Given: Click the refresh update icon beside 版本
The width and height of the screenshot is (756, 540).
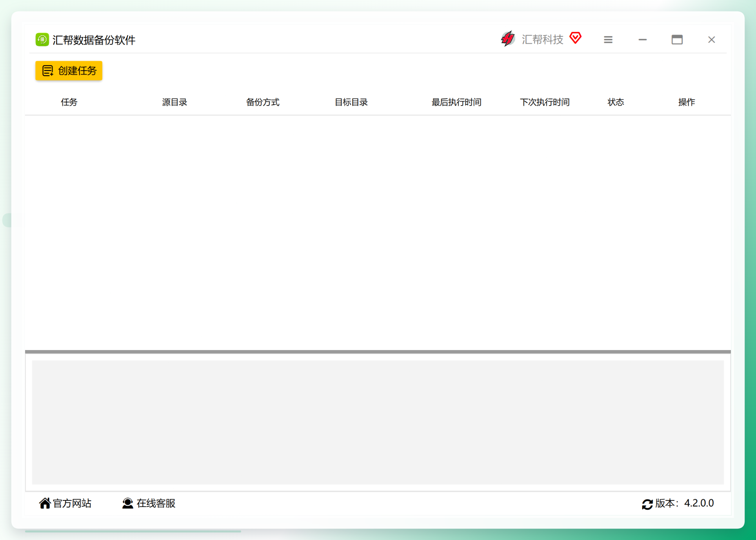Looking at the screenshot, I should point(647,504).
